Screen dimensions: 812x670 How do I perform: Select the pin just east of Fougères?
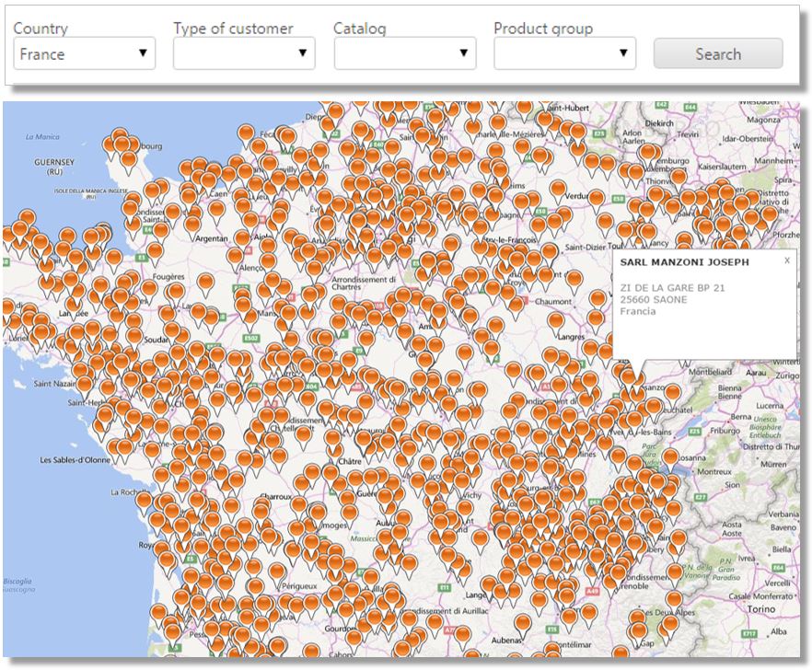tap(207, 281)
